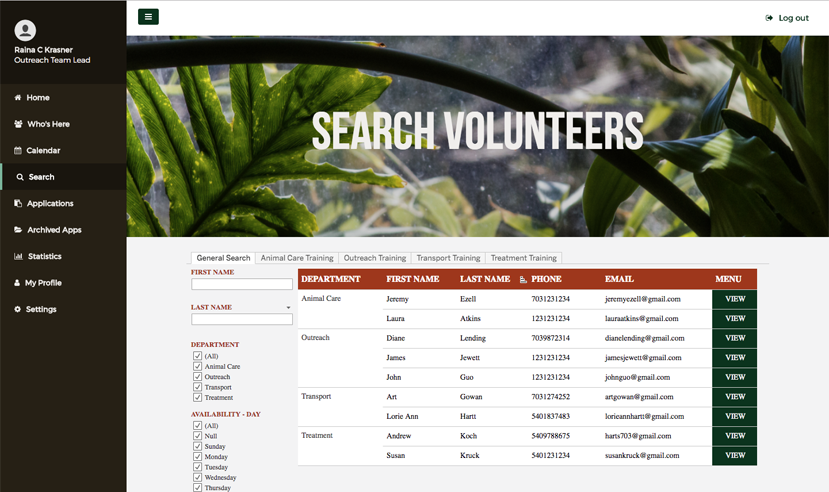Select the Transport Training tab
Image resolution: width=829 pixels, height=492 pixels.
click(x=448, y=258)
